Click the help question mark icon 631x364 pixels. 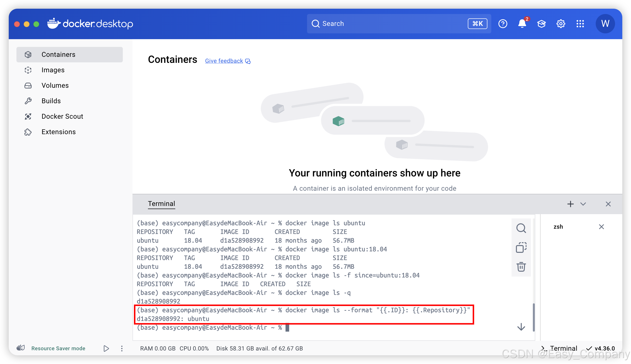pos(502,24)
